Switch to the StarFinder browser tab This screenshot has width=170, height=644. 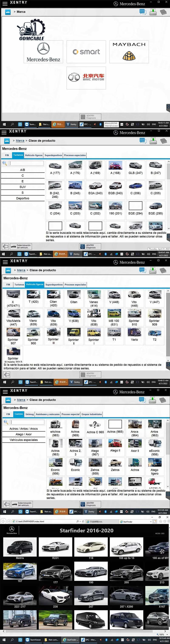point(136,522)
